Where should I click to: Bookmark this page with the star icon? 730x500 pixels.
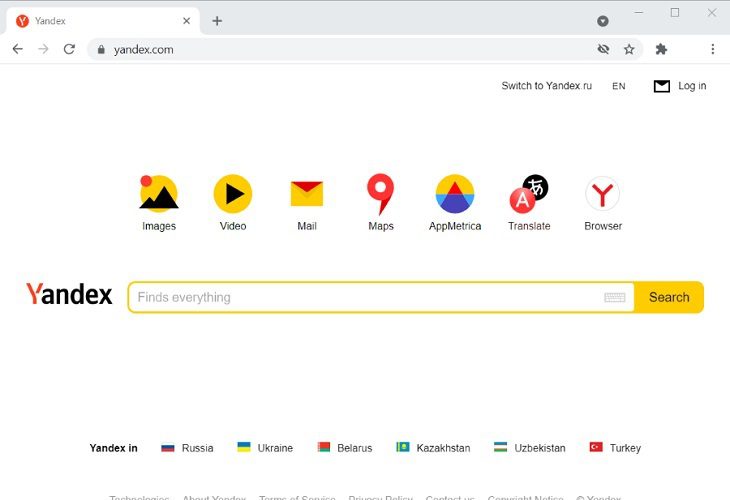[x=629, y=49]
